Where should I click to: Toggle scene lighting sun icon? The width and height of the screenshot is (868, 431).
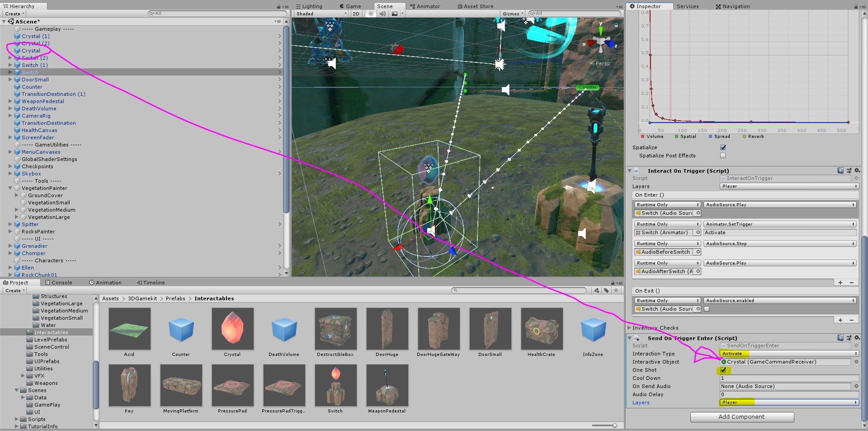click(x=371, y=14)
